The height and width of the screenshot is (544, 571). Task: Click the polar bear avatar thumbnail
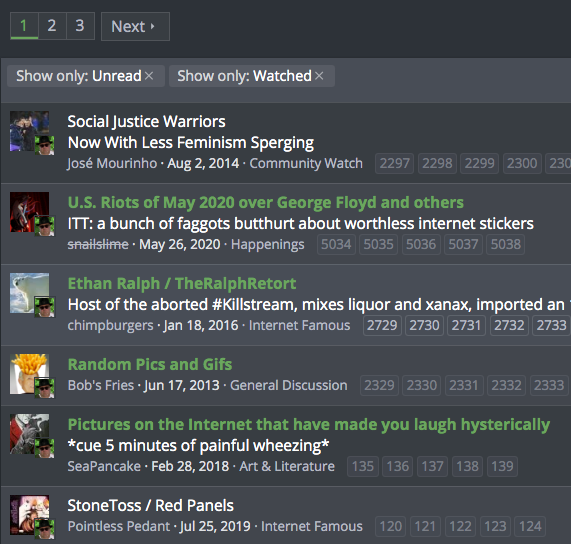[x=29, y=293]
